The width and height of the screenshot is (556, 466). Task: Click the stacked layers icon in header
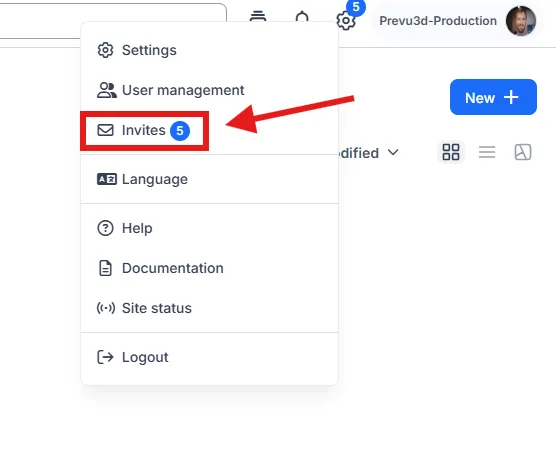tap(258, 16)
